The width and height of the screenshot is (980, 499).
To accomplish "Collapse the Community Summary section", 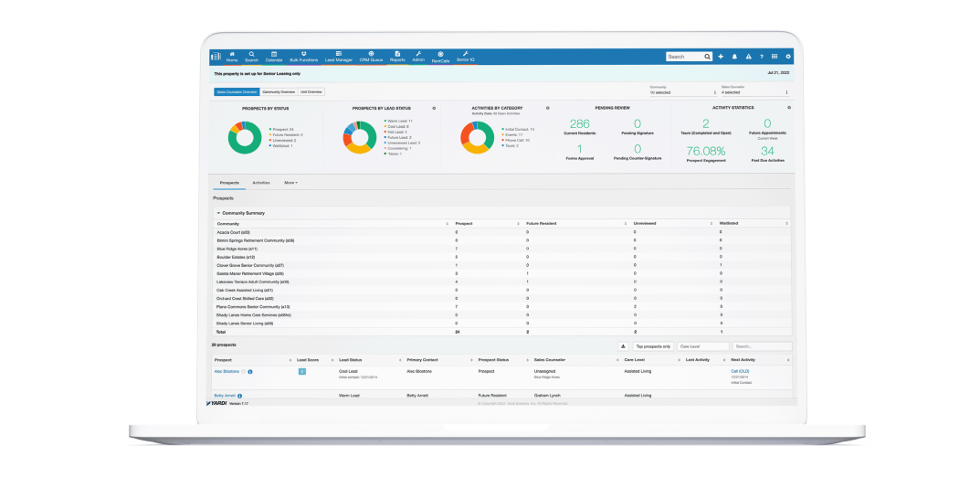I will pos(218,213).
